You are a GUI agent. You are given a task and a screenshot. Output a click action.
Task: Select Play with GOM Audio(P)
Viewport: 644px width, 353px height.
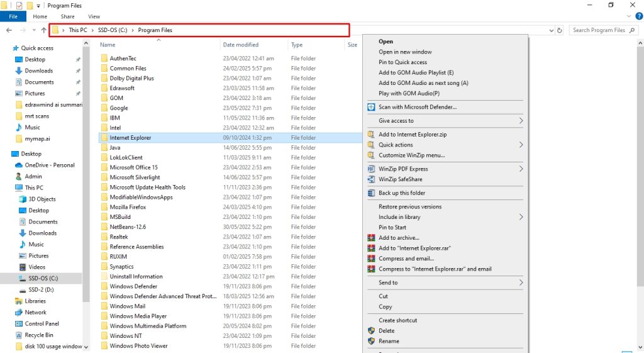409,93
